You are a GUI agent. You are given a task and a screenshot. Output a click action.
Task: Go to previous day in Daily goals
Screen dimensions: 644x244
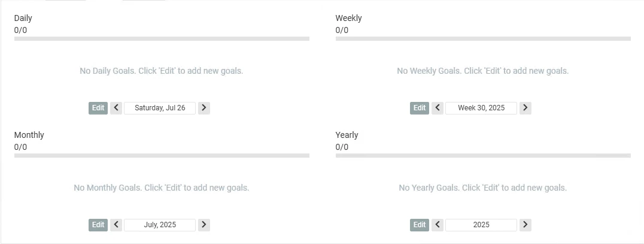click(116, 108)
